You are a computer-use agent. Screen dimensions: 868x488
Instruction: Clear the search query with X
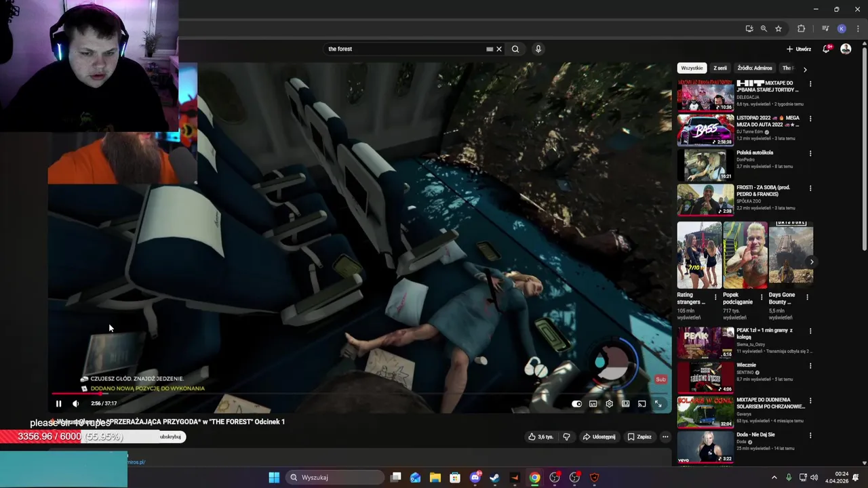[x=499, y=49]
